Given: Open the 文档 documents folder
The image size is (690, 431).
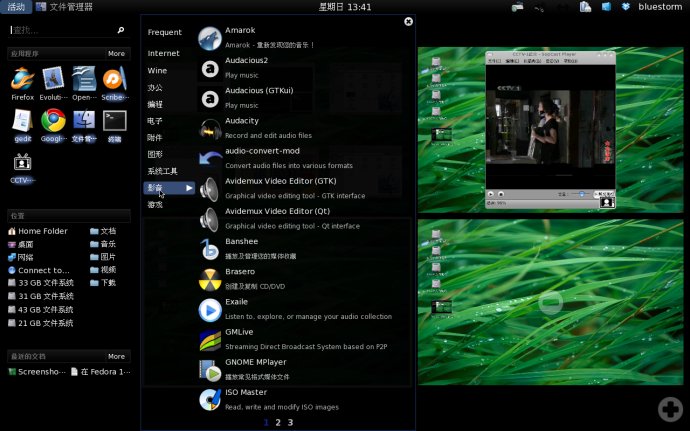Looking at the screenshot, I should (103, 231).
